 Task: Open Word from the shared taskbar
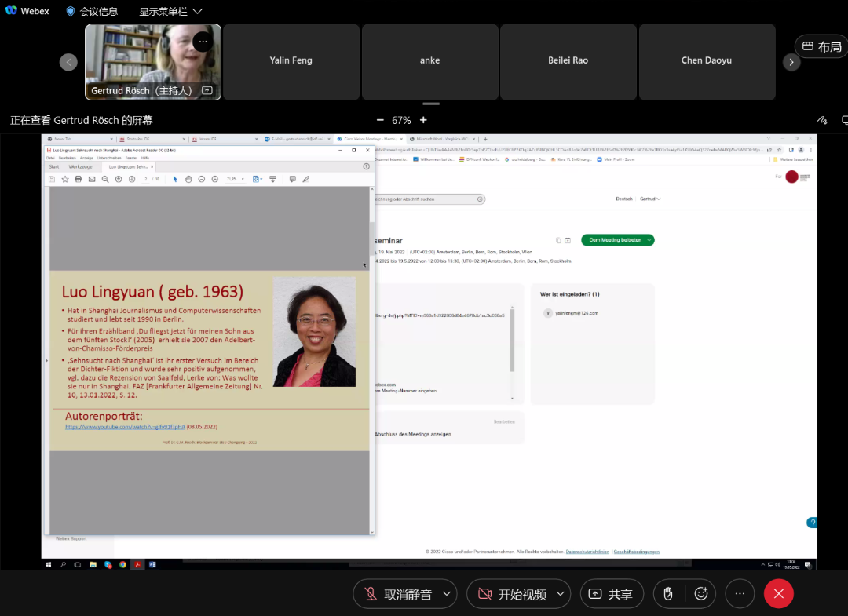tap(152, 565)
